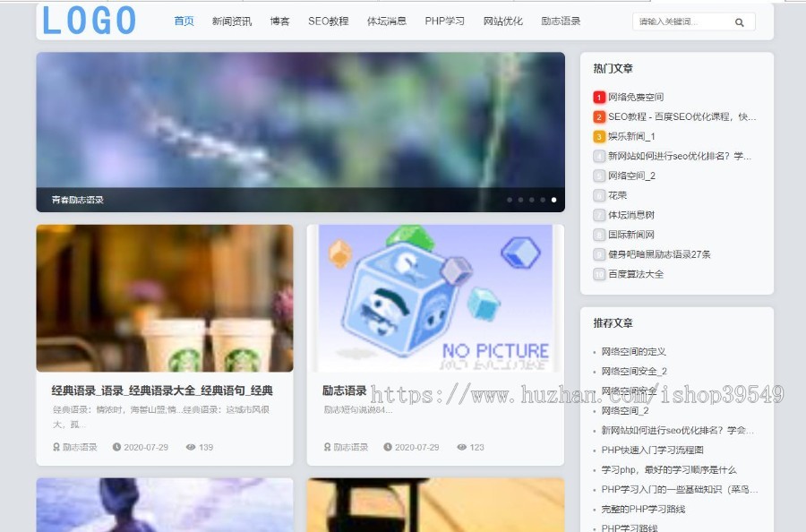
Task: Open recommended article 完整的PHP学习路线
Action: point(643,509)
